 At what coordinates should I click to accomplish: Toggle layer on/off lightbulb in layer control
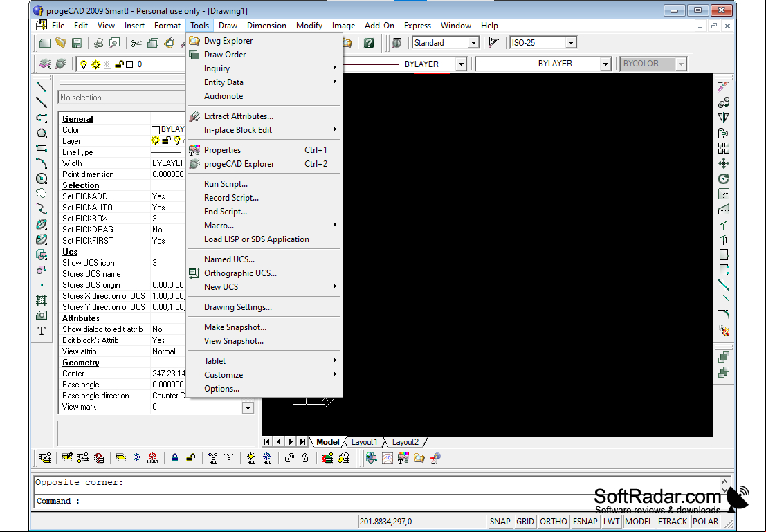84,64
